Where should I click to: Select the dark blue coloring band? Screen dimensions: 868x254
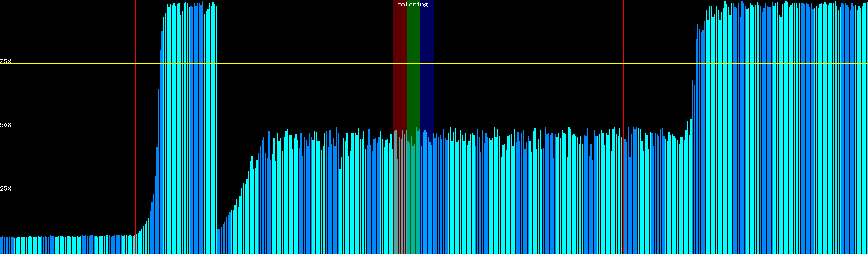427,63
